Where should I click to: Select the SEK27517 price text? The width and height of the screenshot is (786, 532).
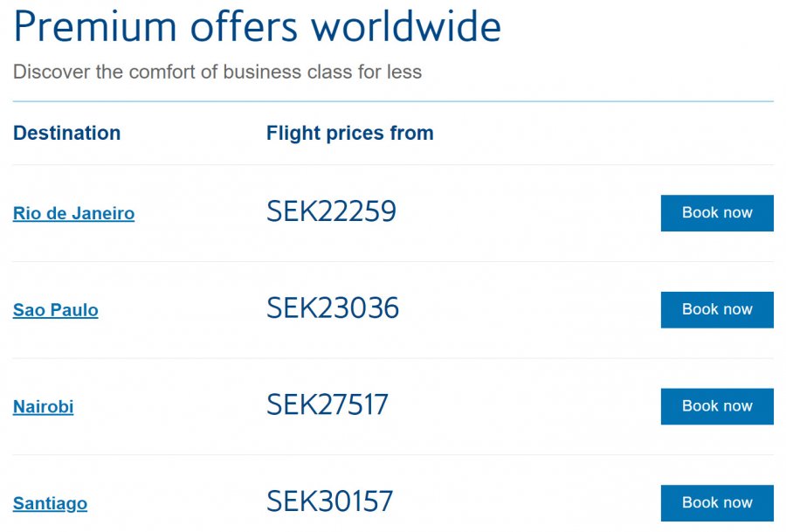coord(327,405)
